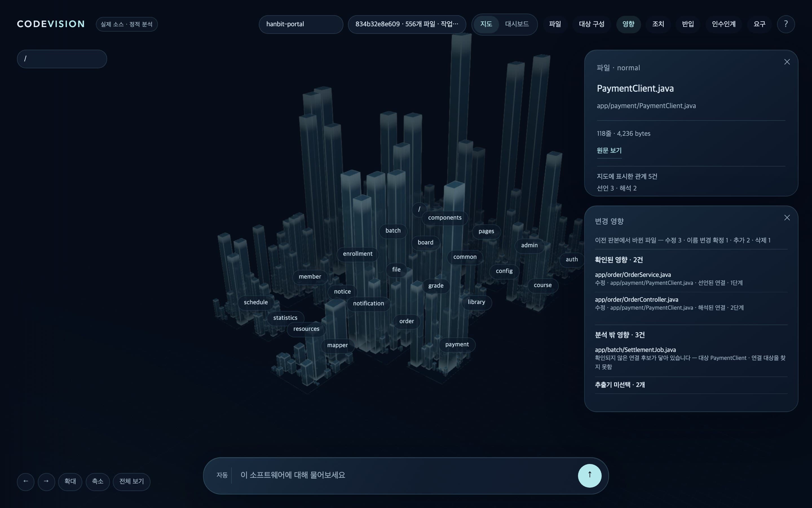Screen dimensions: 812x508
Task: Select the batch label on the map
Action: click(393, 231)
